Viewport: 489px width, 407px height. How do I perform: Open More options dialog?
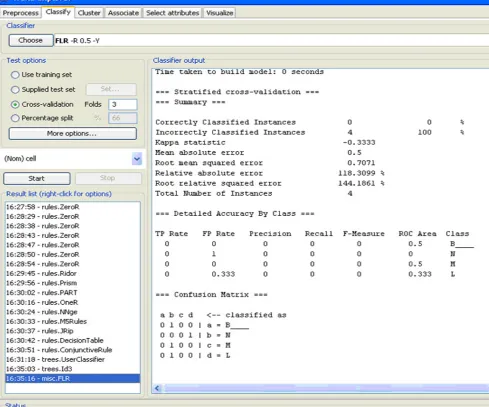pos(73,134)
